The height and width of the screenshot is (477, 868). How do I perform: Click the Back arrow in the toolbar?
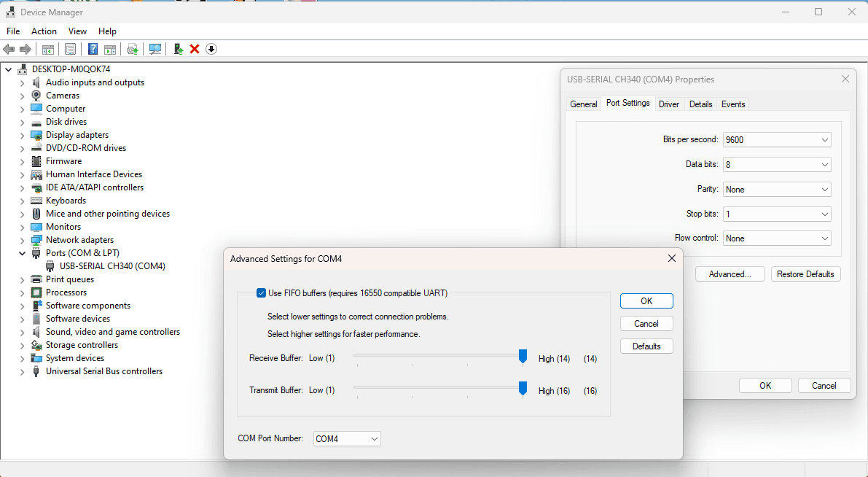(x=9, y=50)
